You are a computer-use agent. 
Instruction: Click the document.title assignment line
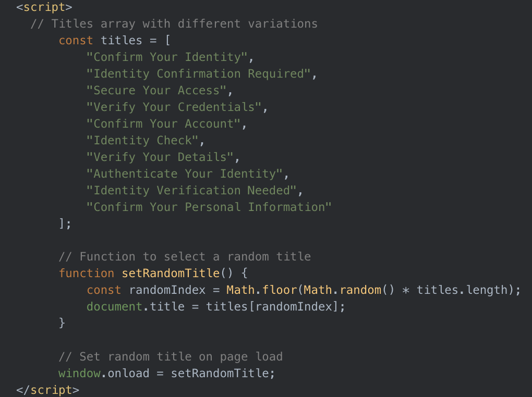pos(216,307)
